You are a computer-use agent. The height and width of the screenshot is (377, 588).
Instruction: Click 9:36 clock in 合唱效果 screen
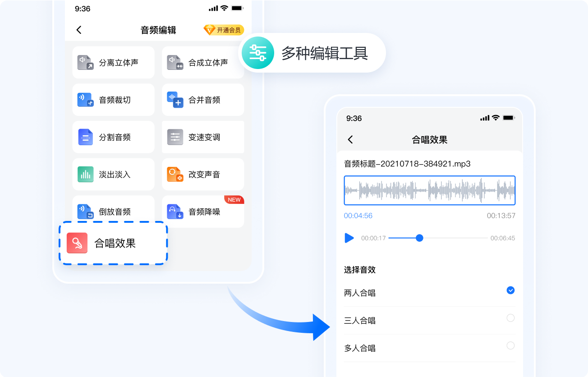(x=354, y=118)
